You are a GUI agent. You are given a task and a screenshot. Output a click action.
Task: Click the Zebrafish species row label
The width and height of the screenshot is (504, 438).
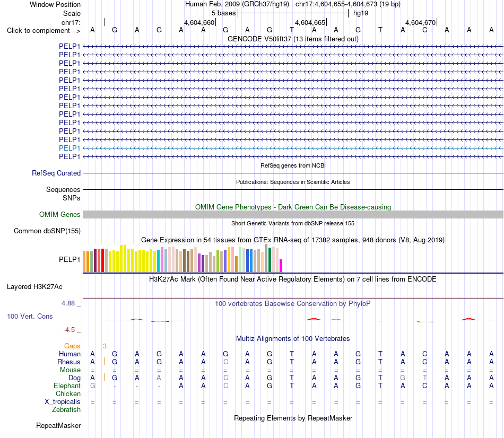point(66,410)
